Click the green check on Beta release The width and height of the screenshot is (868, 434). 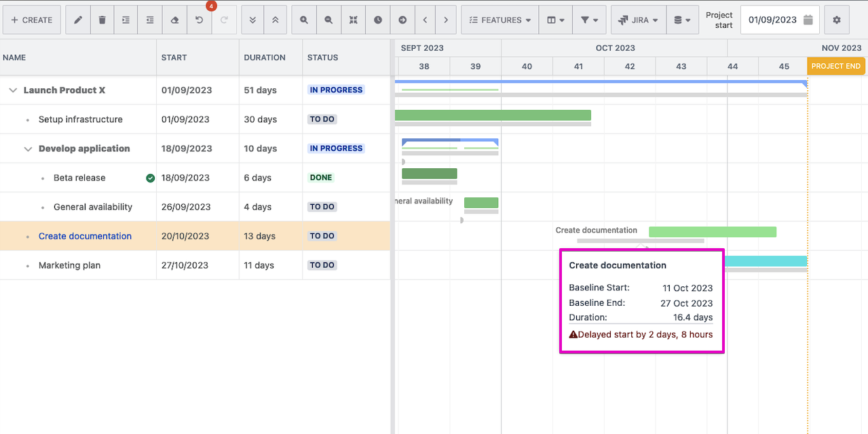(150, 178)
